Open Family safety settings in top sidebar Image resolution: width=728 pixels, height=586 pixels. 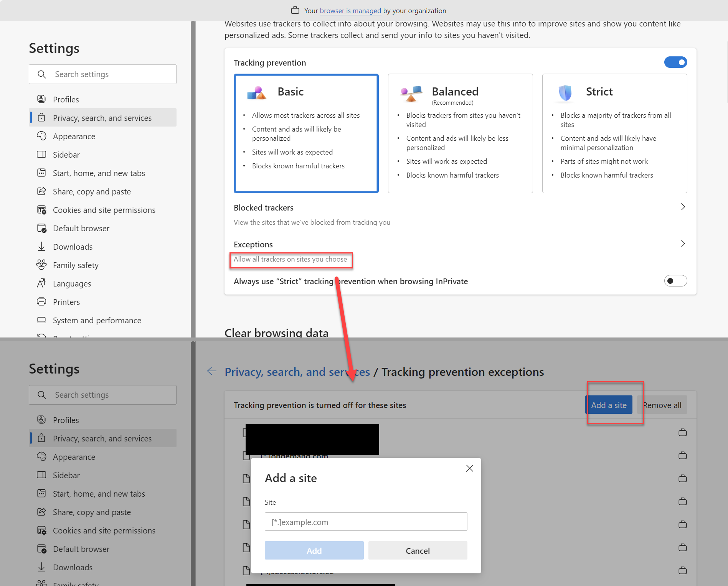(x=103, y=265)
